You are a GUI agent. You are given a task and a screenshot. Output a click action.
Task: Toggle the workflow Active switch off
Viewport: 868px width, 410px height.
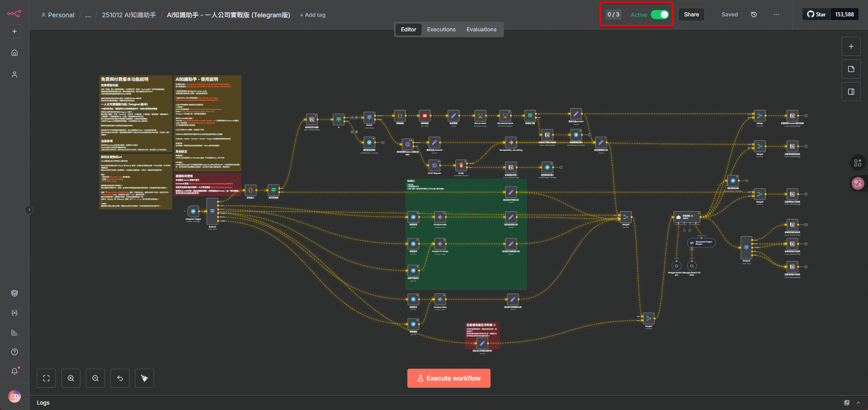[x=659, y=15]
